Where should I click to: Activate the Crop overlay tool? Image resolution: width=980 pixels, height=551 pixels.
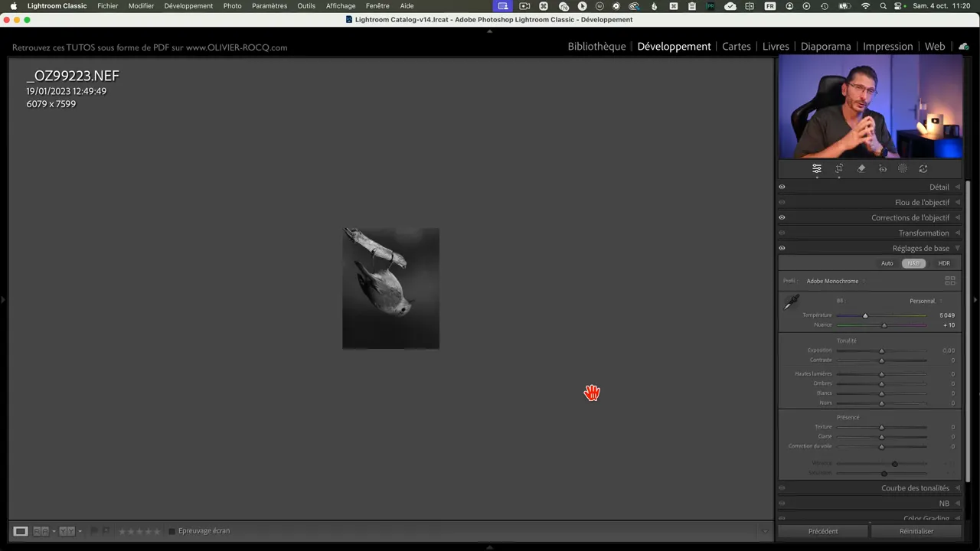pos(839,169)
